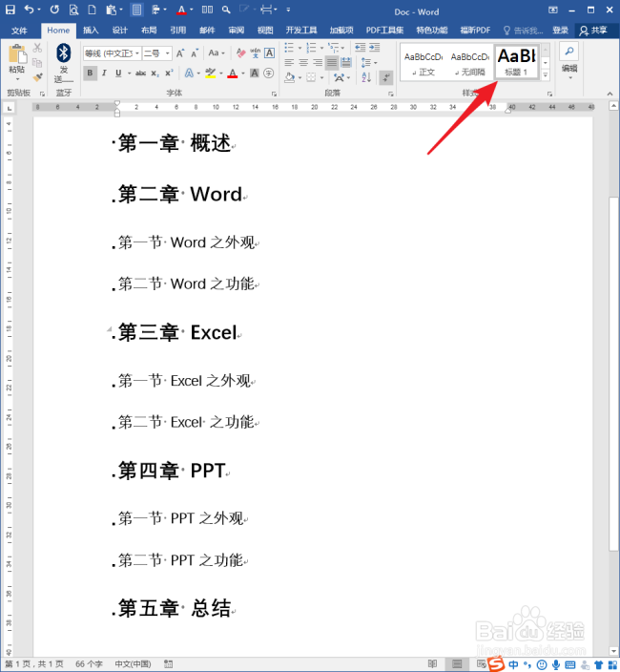
Task: Increase font size with the grow font icon
Action: coord(180,53)
